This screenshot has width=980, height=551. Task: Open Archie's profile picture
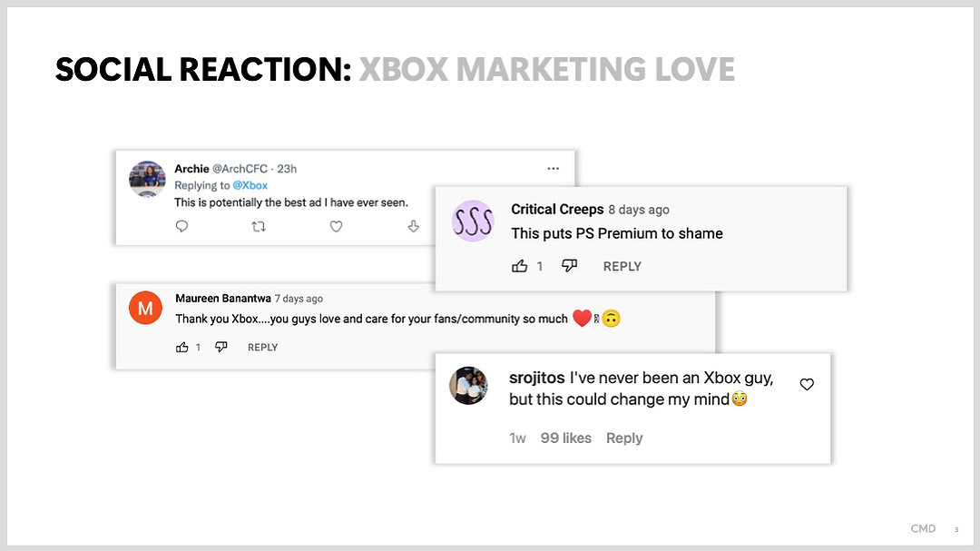148,179
